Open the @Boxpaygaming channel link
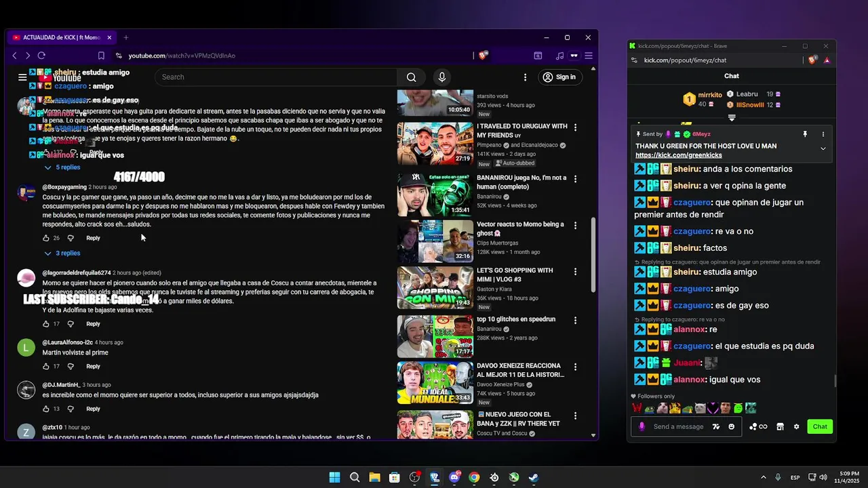The image size is (868, 488). coord(64,187)
